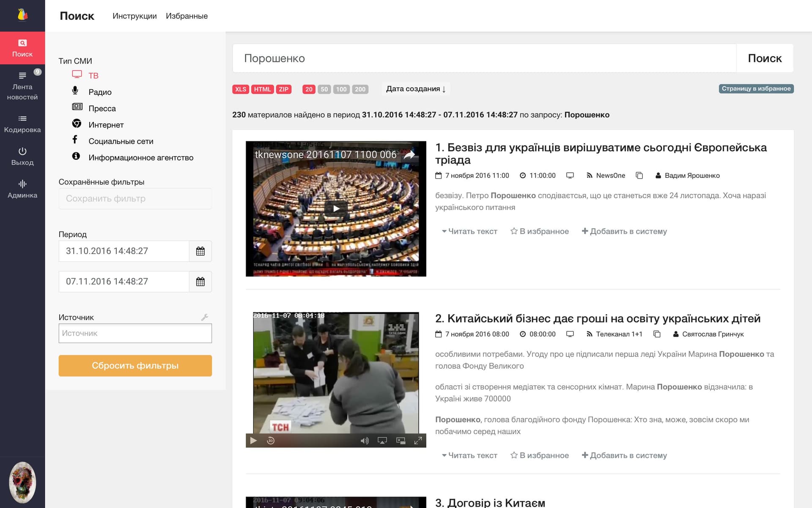Expand Читать текст for second result
812x508 pixels.
click(x=469, y=456)
